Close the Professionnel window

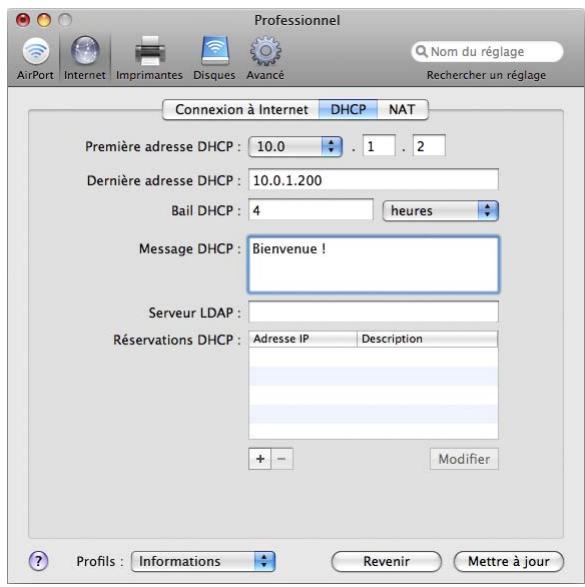point(23,20)
